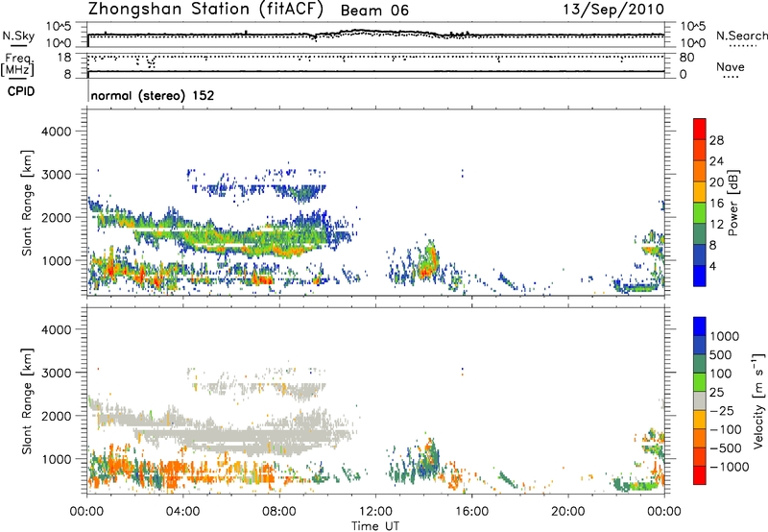This screenshot has height=532, width=768.
Task: Click the "25" label on Velocity colorbar
Action: tap(716, 393)
